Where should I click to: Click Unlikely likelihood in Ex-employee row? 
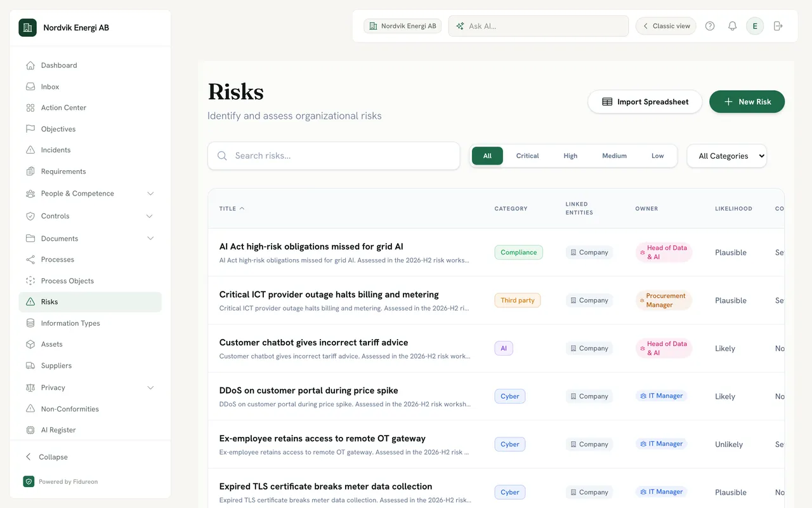pyautogui.click(x=729, y=444)
